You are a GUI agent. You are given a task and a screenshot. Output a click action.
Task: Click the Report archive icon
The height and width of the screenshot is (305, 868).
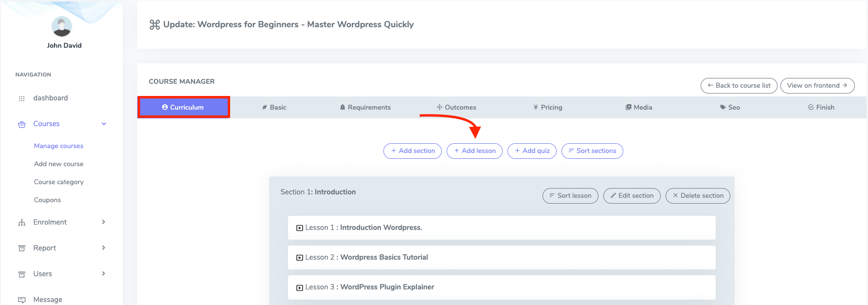click(x=21, y=248)
